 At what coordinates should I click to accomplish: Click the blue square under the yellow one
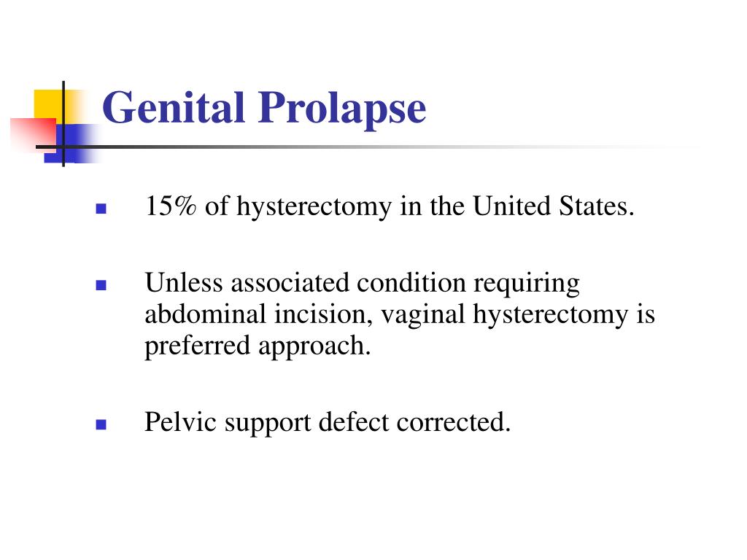click(x=71, y=143)
